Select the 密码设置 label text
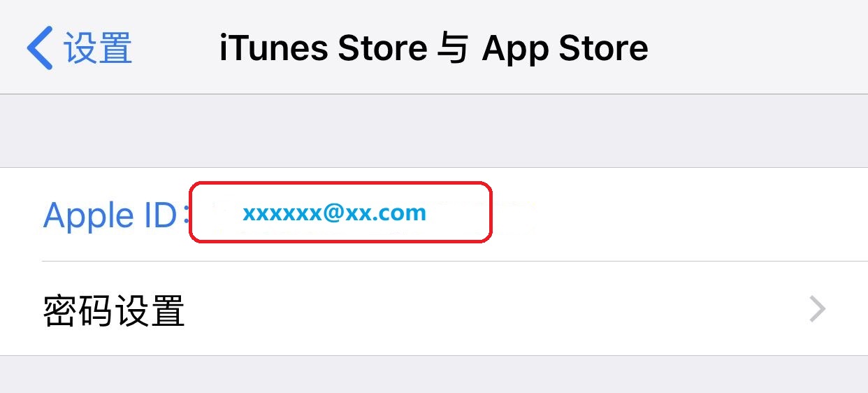868x393 pixels. pos(114,310)
